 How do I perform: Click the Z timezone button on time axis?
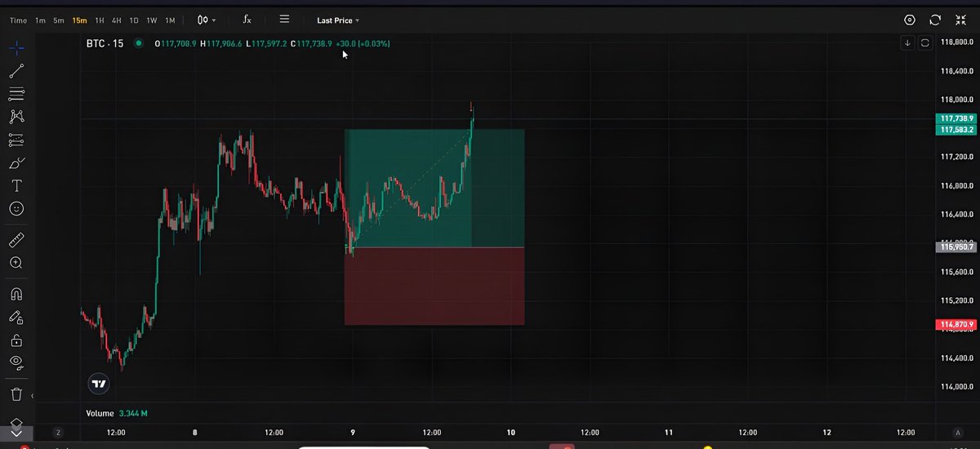[58, 433]
